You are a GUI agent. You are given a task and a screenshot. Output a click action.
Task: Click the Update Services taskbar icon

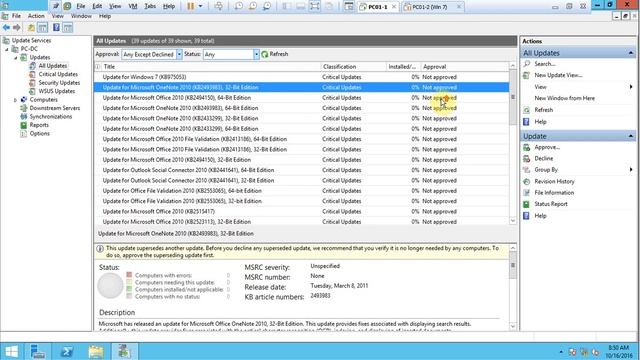click(x=124, y=351)
